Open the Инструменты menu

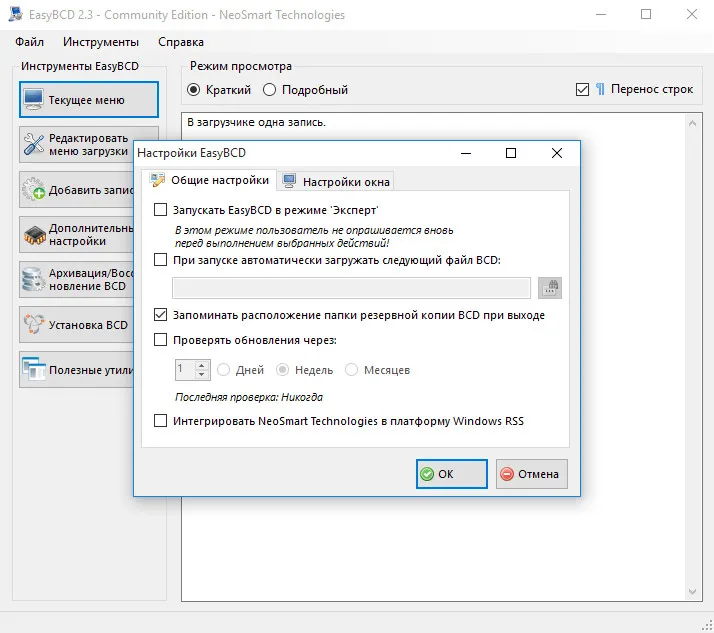(101, 42)
